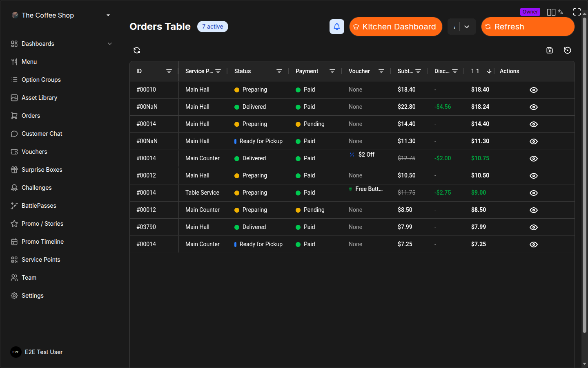Click the eye icon on the $7.25 order
The width and height of the screenshot is (588, 368).
(x=533, y=244)
